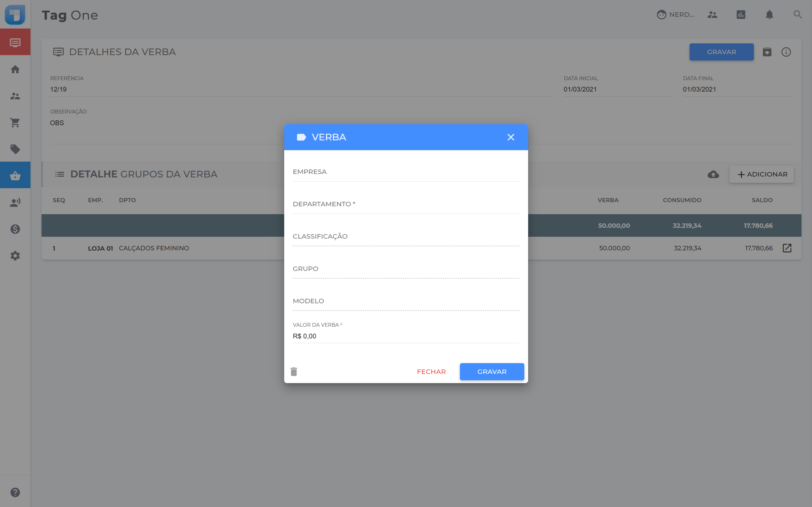Open the price tag sidebar icon
This screenshot has width=812, height=507.
[x=15, y=149]
